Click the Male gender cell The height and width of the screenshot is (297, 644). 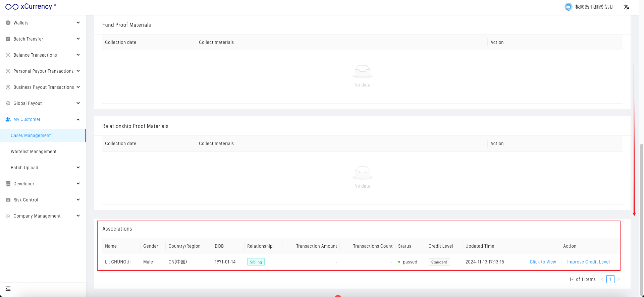pos(148,262)
